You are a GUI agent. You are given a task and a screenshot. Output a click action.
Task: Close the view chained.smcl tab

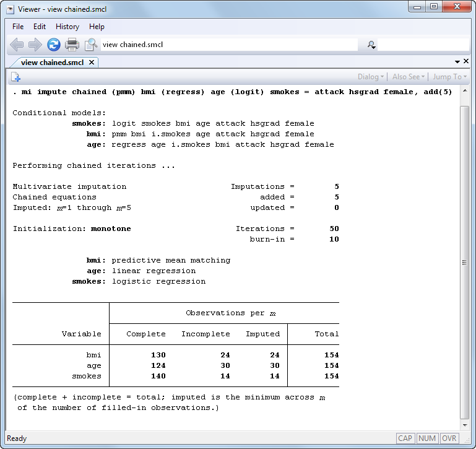[x=92, y=63]
